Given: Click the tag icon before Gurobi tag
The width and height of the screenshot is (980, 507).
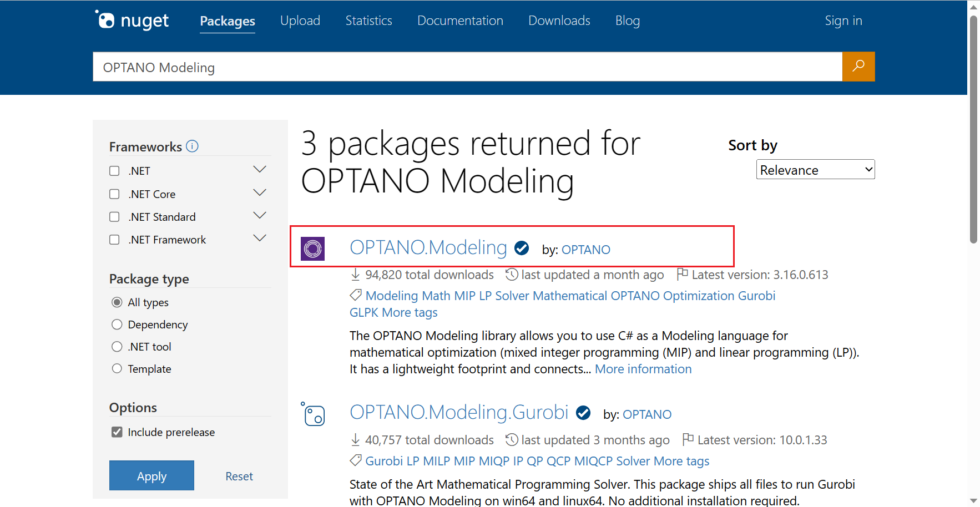Looking at the screenshot, I should pyautogui.click(x=356, y=460).
